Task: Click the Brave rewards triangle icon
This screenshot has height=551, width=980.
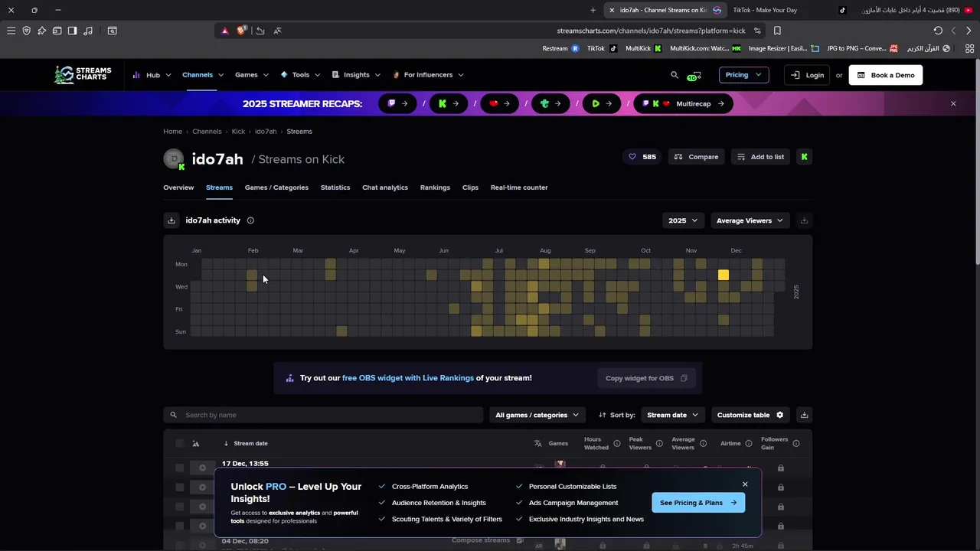Action: [224, 31]
